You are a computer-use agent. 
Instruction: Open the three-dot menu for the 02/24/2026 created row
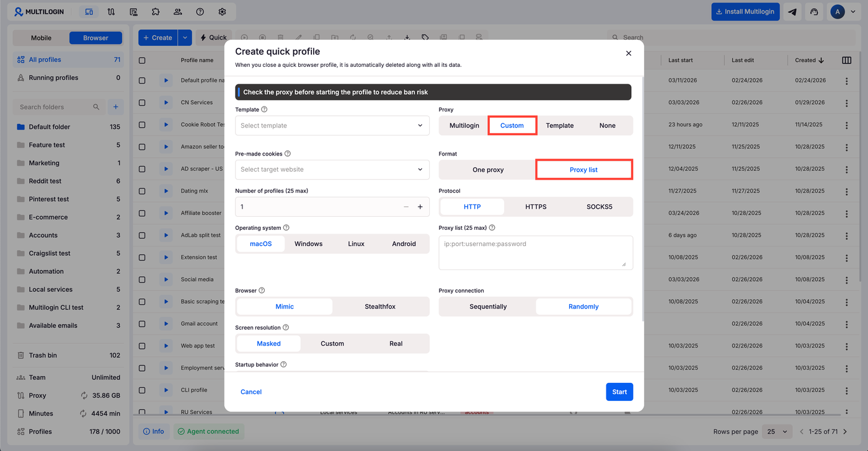coord(847,81)
